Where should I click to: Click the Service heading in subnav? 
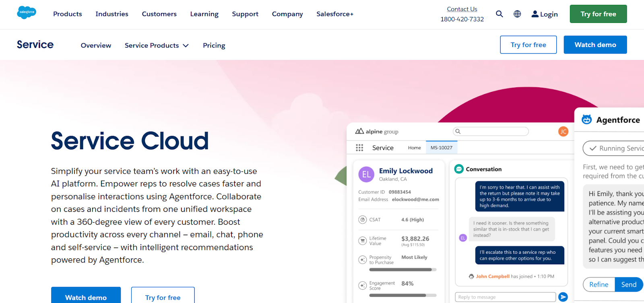point(35,45)
